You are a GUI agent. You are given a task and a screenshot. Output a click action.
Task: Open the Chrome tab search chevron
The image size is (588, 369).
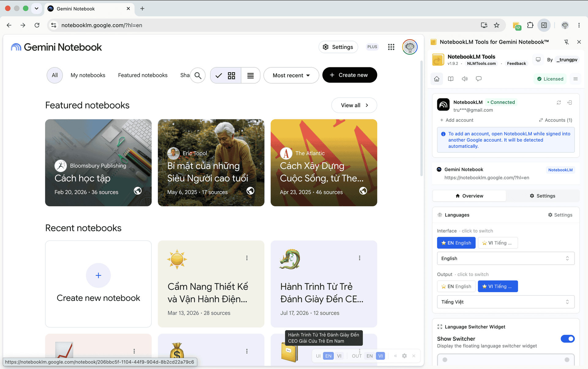(x=36, y=9)
